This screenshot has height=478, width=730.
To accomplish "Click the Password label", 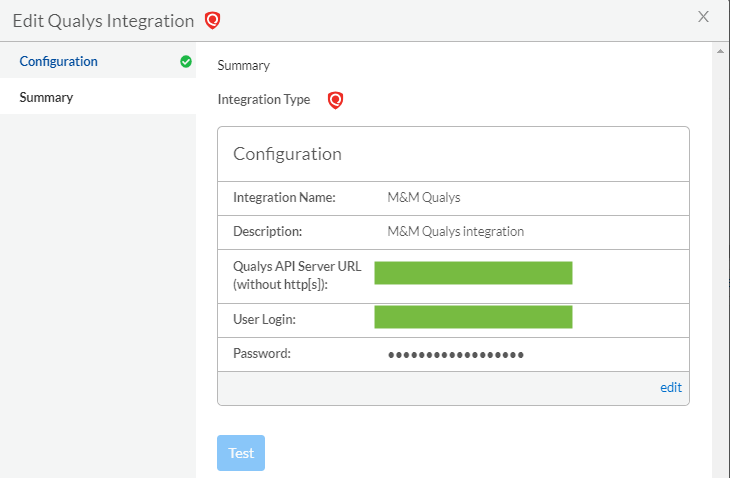I will point(262,353).
